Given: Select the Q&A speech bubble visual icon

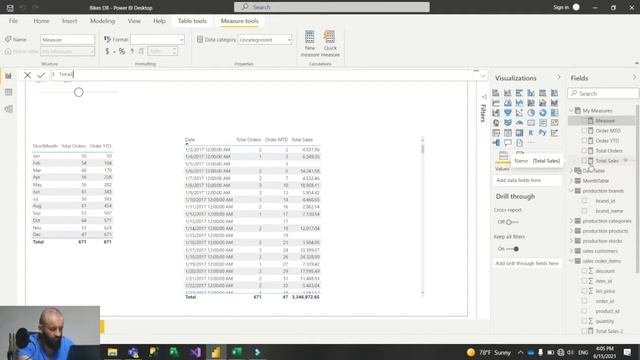Looking at the screenshot, I should tap(507, 142).
